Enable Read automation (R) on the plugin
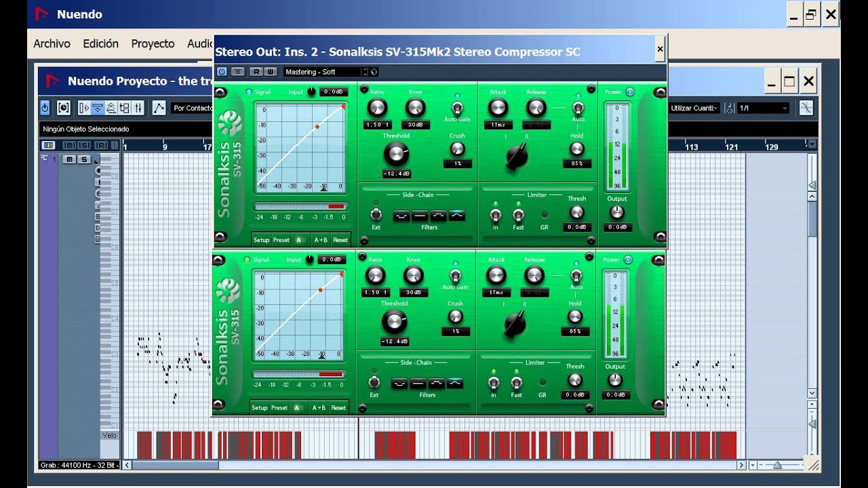Screen dimensions: 868x488 256,71
